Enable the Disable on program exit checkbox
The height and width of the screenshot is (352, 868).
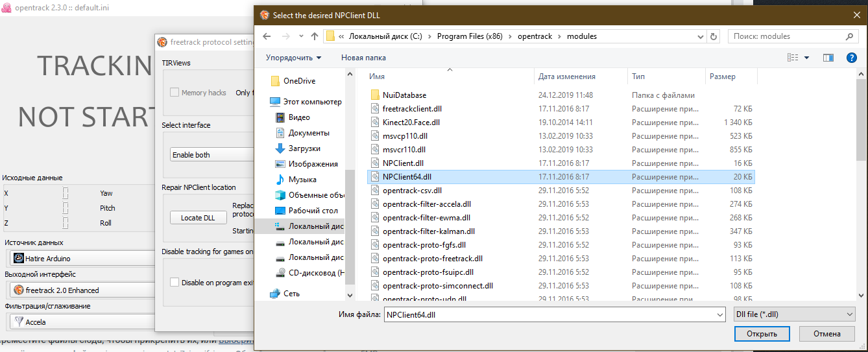coord(175,282)
